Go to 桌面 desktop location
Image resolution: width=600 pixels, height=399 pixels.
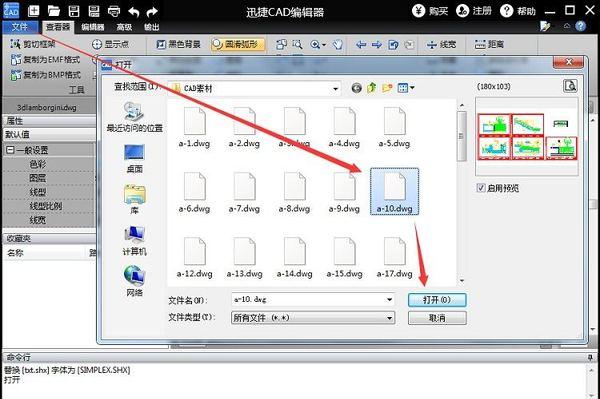point(134,158)
